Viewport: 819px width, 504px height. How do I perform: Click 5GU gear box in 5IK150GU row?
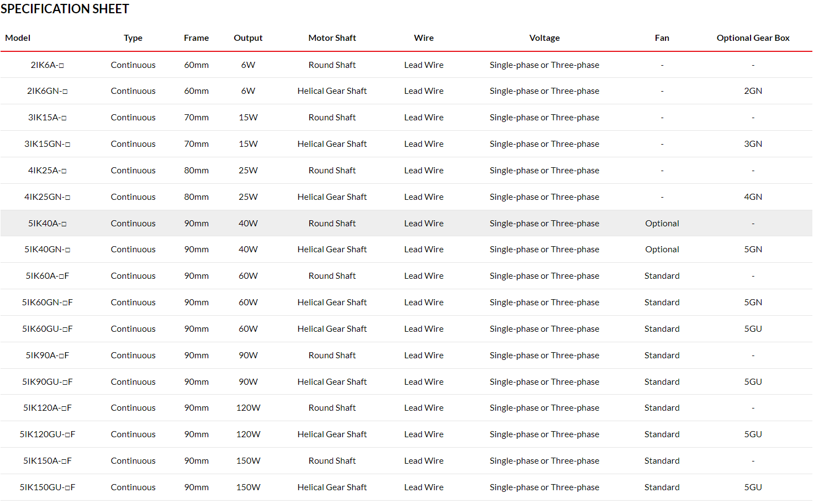753,487
